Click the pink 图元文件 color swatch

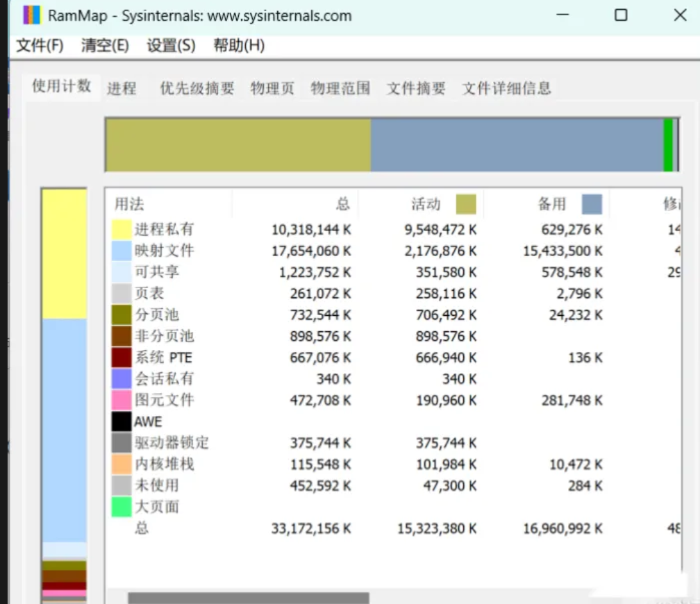point(121,401)
